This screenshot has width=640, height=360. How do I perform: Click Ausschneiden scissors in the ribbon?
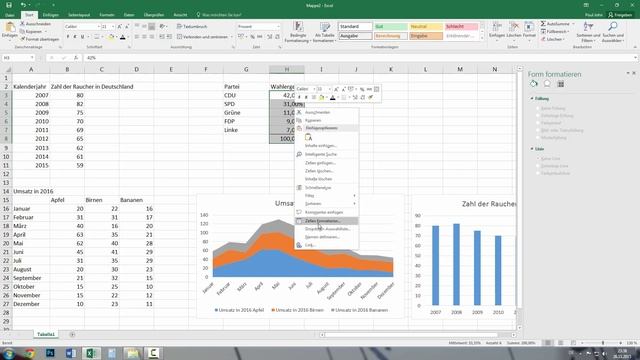[x=23, y=24]
